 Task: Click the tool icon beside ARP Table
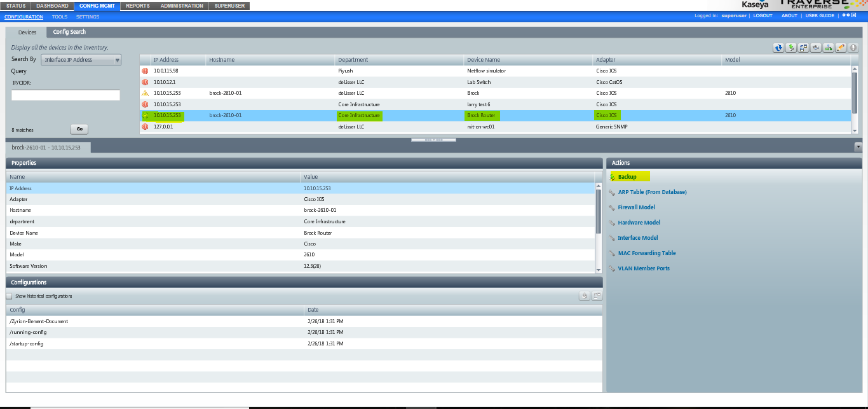[612, 192]
